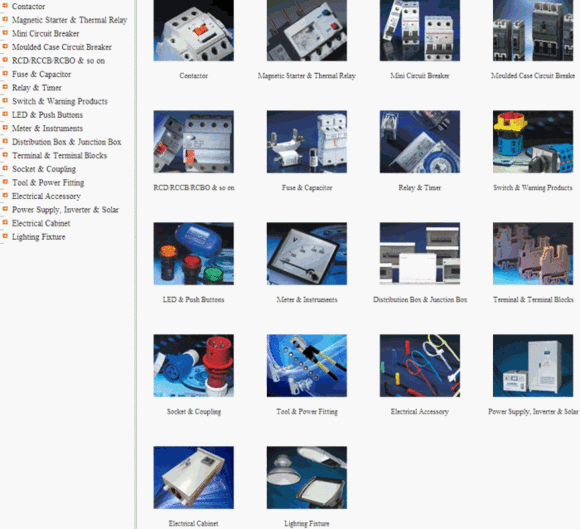Open Lighting Fixture sidebar link
Image resolution: width=580 pixels, height=529 pixels.
point(38,237)
